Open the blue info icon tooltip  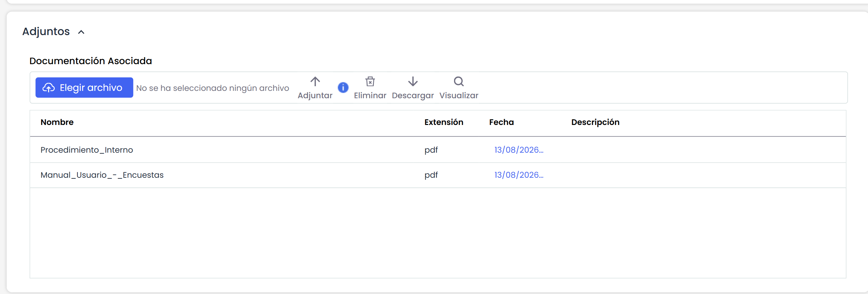[x=343, y=88]
